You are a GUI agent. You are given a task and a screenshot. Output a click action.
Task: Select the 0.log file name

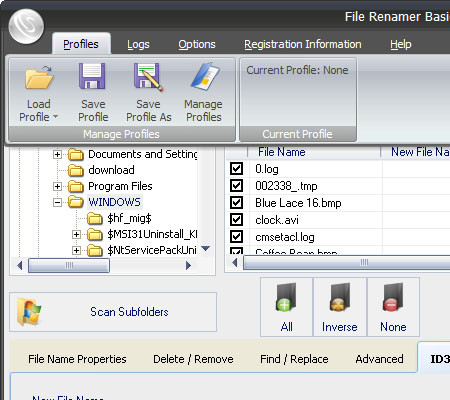pos(267,169)
